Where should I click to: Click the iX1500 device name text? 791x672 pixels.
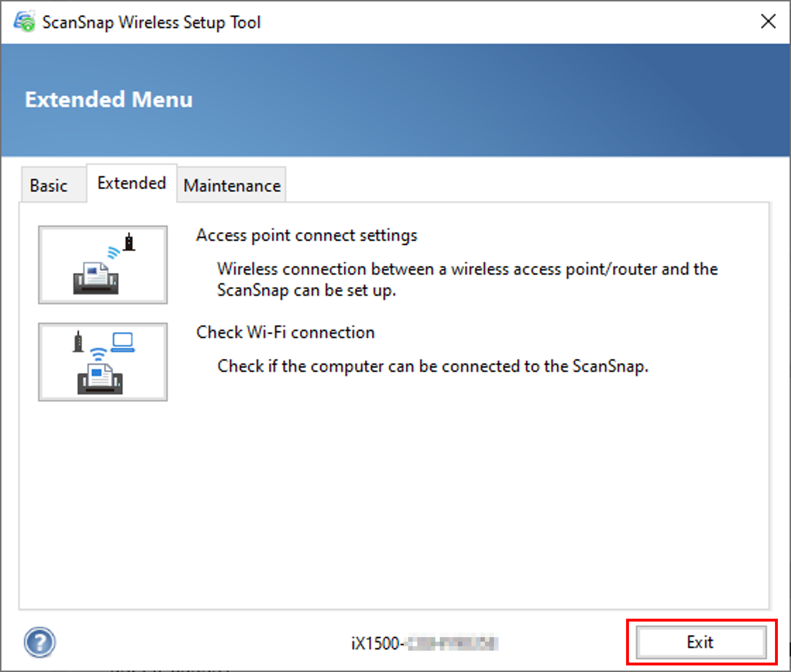click(425, 643)
